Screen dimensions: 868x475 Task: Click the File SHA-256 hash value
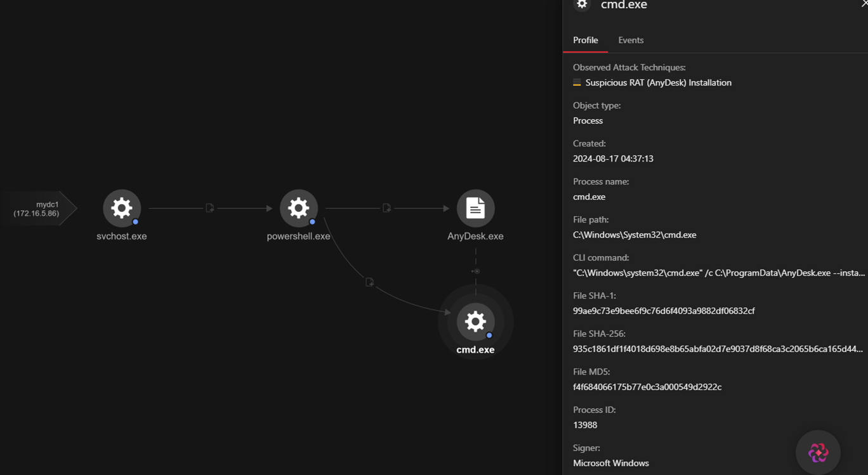click(717, 349)
